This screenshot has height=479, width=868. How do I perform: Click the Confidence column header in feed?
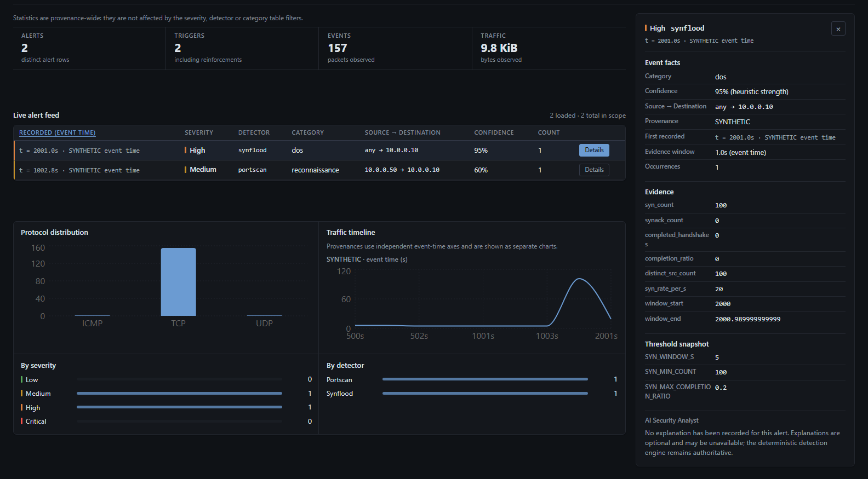click(494, 132)
